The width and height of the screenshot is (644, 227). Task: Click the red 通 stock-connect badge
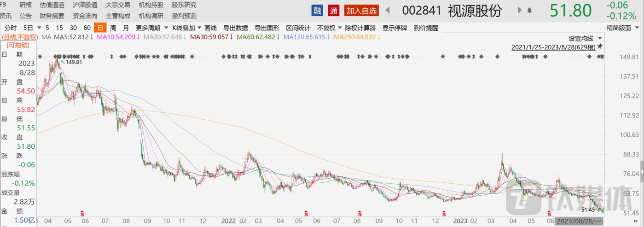(x=333, y=10)
